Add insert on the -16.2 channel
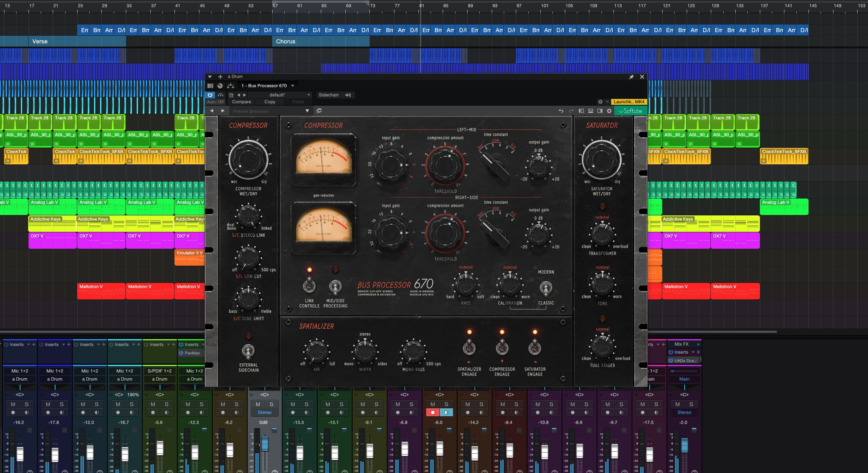 [34, 345]
